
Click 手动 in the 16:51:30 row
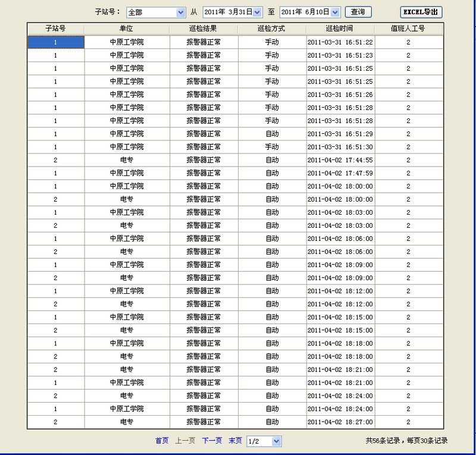pos(272,147)
